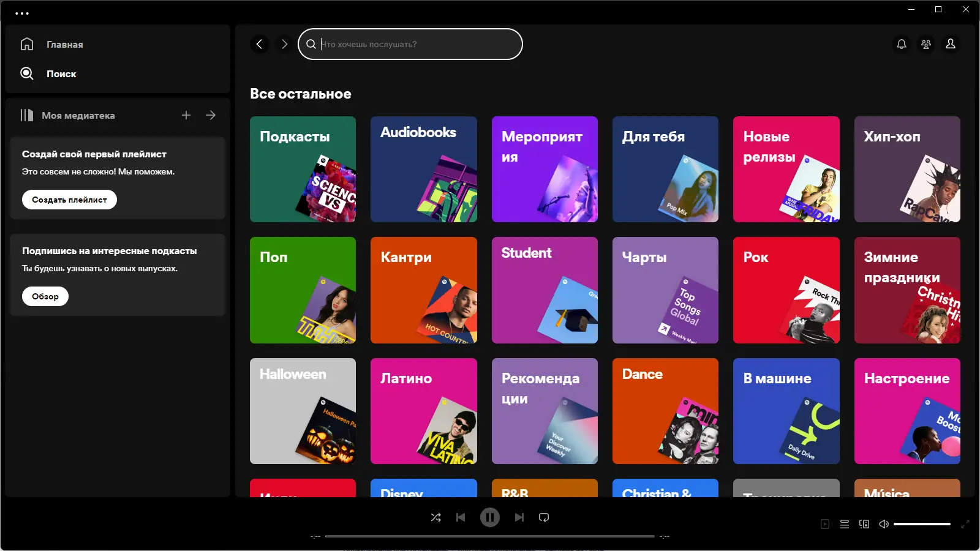
Task: Open the Disney category card
Action: [x=424, y=488]
